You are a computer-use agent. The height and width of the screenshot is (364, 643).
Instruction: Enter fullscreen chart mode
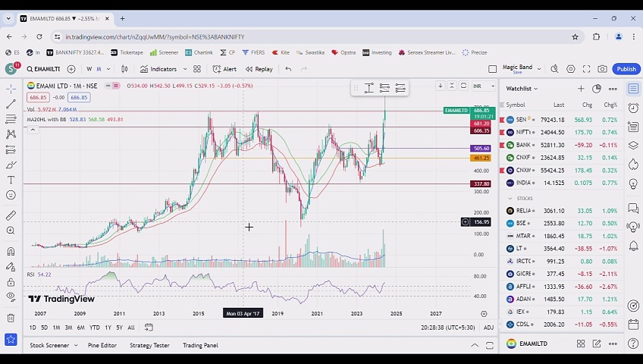coord(586,69)
